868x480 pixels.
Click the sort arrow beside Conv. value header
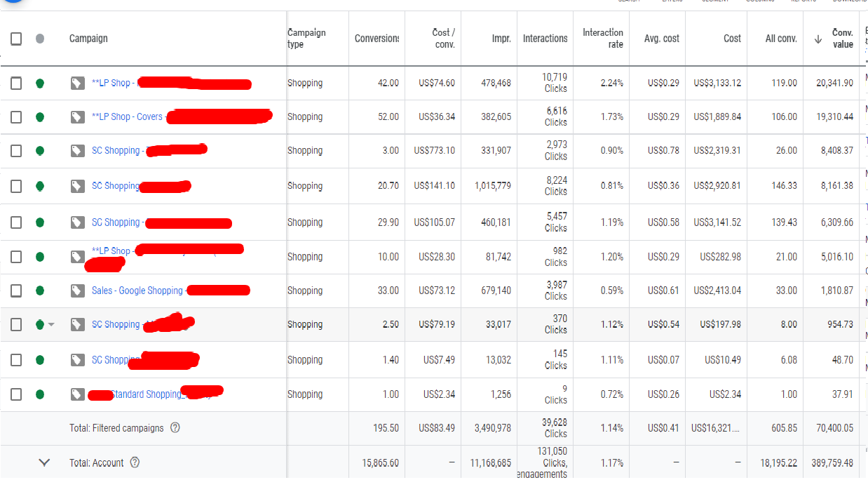click(x=818, y=39)
